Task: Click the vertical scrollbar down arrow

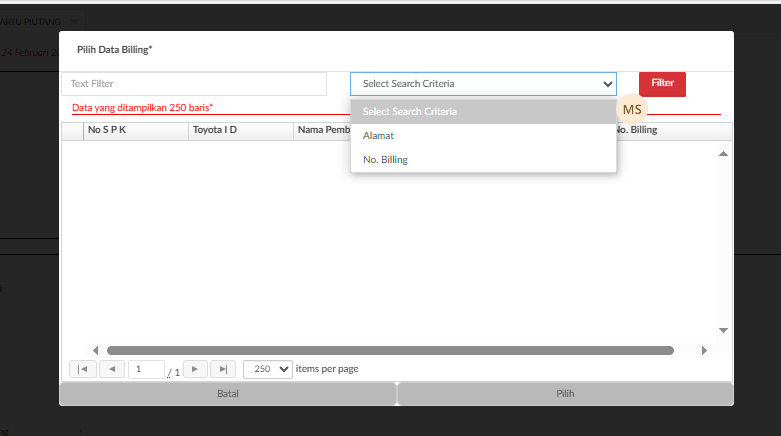Action: point(723,330)
